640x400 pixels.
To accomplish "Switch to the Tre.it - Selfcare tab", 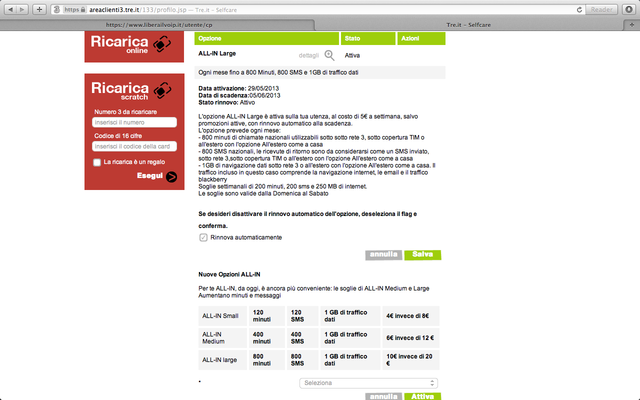I will pyautogui.click(x=469, y=25).
